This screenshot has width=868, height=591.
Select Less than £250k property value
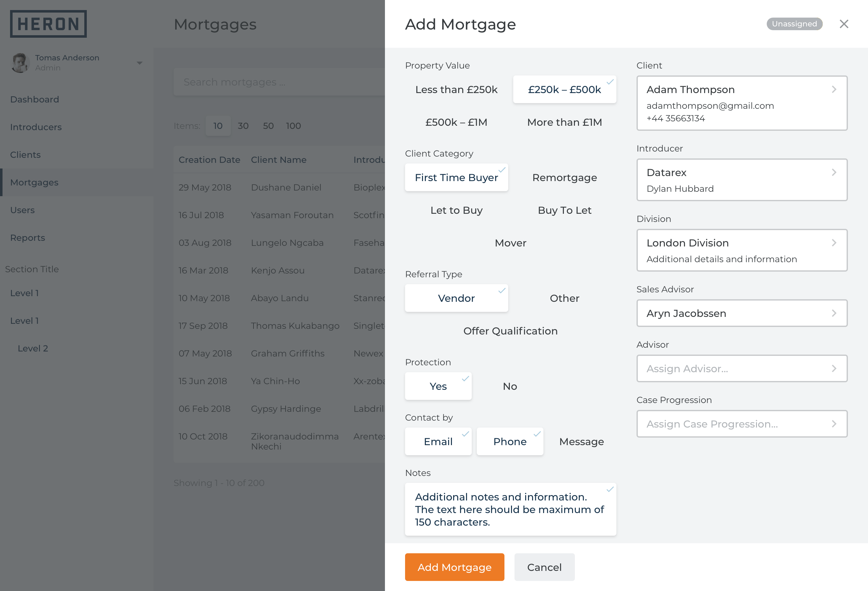456,90
